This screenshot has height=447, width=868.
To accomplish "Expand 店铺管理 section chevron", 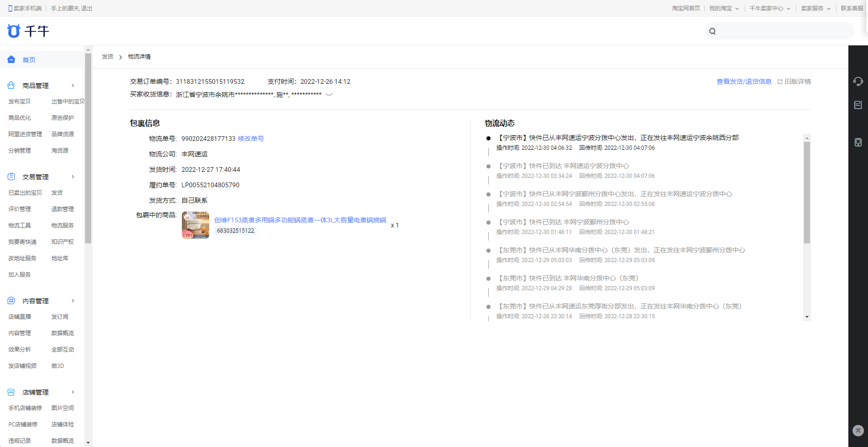I will point(73,392).
